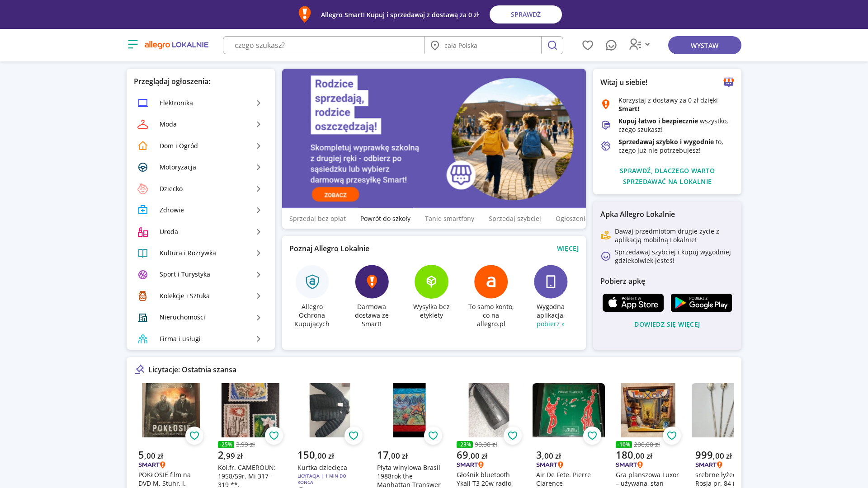Click the Dom i Ogród house icon

pos(143,145)
